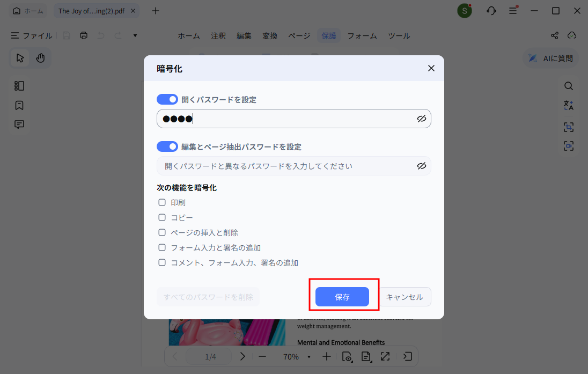This screenshot has height=374, width=588.
Task: Check the コピー restriction checkbox
Action: (162, 217)
